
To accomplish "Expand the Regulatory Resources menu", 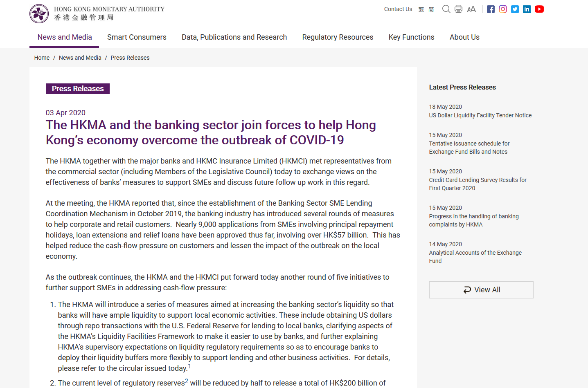I will pyautogui.click(x=338, y=37).
